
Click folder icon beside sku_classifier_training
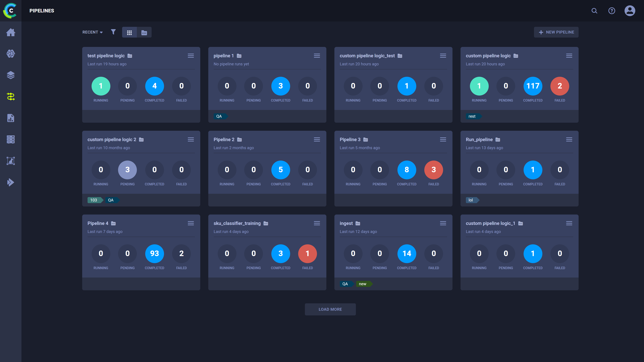pos(266,223)
